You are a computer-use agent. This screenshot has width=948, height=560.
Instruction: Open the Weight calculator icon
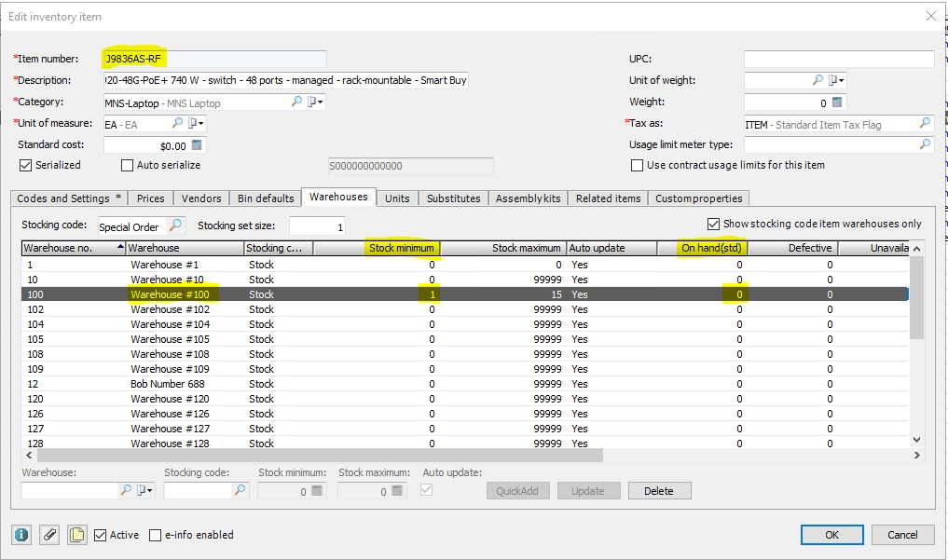coord(837,102)
